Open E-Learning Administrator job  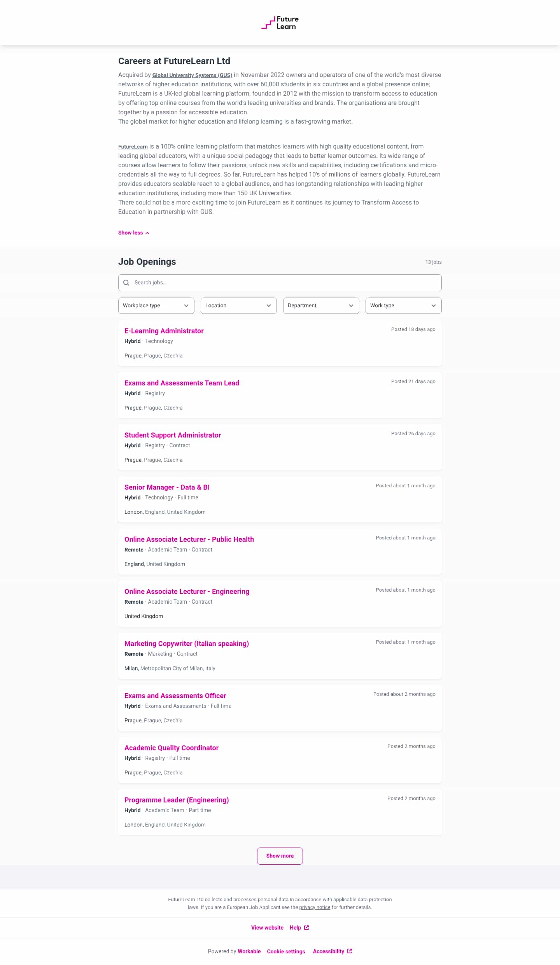(x=164, y=331)
